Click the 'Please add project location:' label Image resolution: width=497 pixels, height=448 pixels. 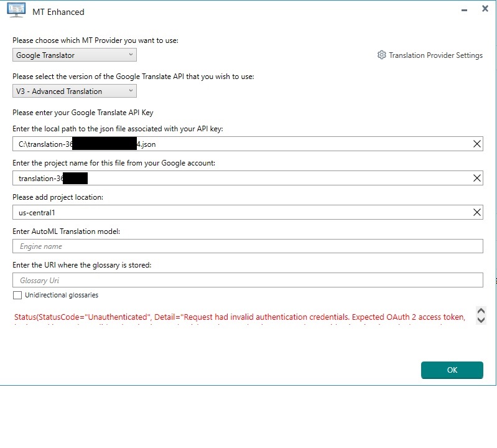click(x=58, y=197)
